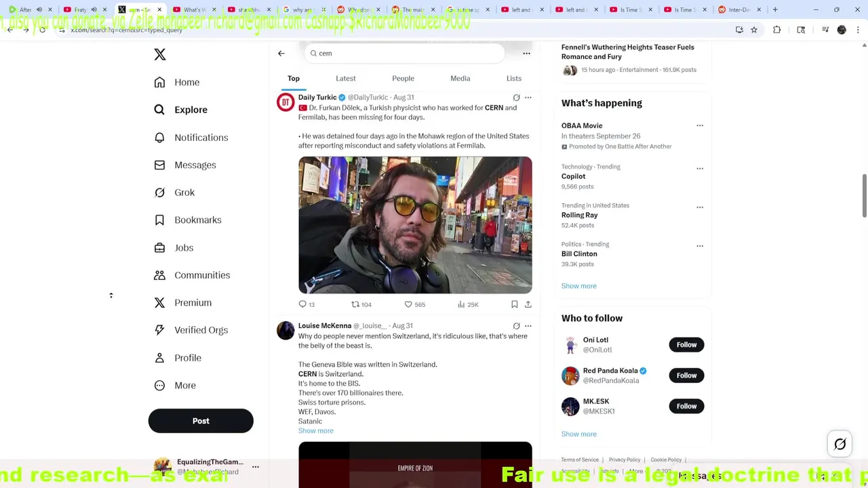Show more under Who to follow
This screenshot has width=868, height=488.
579,434
